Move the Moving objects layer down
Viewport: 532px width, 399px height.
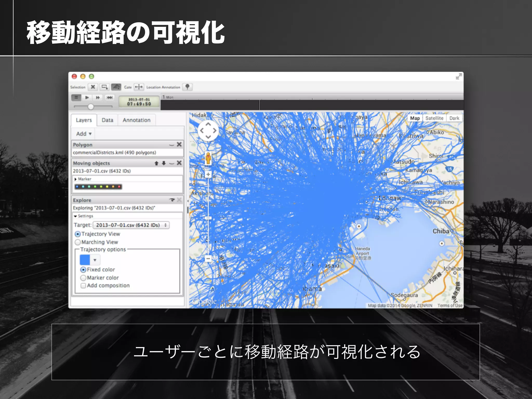coord(164,163)
